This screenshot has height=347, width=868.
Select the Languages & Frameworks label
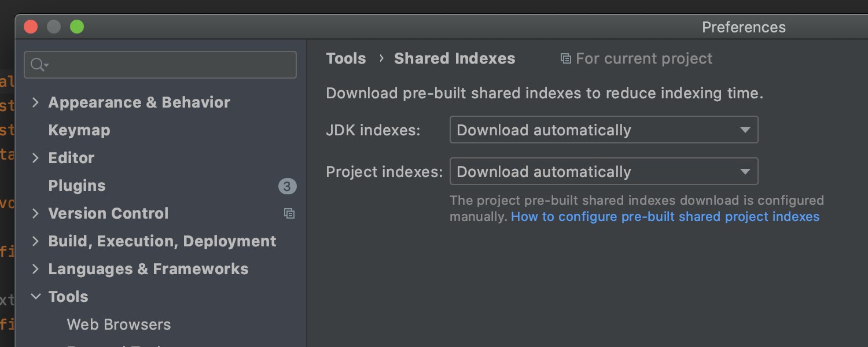pos(149,269)
